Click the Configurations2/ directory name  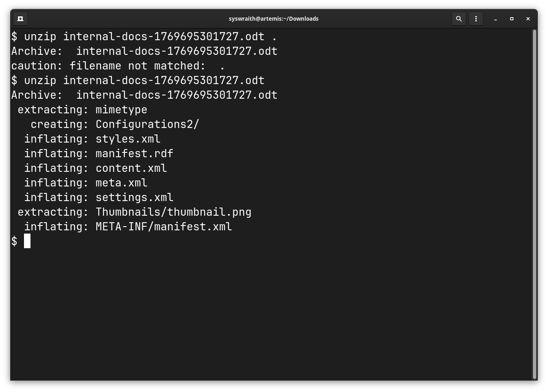[148, 124]
